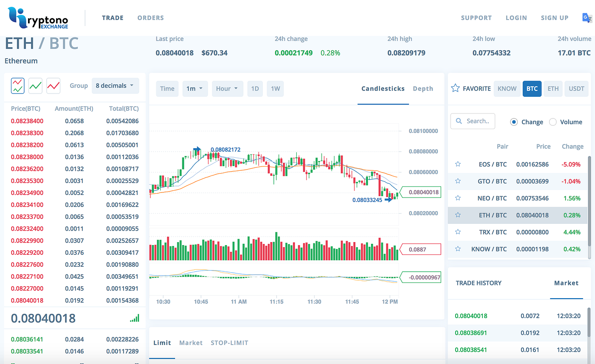The image size is (595, 364).
Task: Open the 1m interval dropdown
Action: click(x=195, y=88)
